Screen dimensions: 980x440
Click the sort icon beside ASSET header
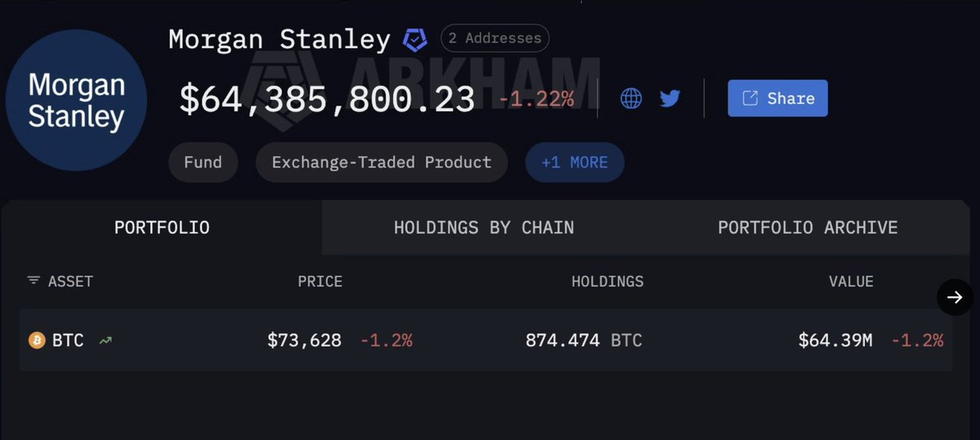point(34,281)
